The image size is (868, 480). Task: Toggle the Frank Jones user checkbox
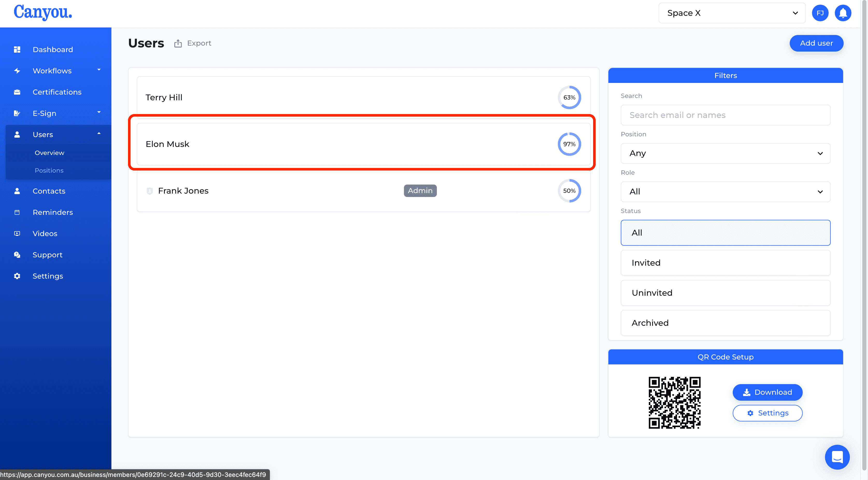pyautogui.click(x=150, y=190)
